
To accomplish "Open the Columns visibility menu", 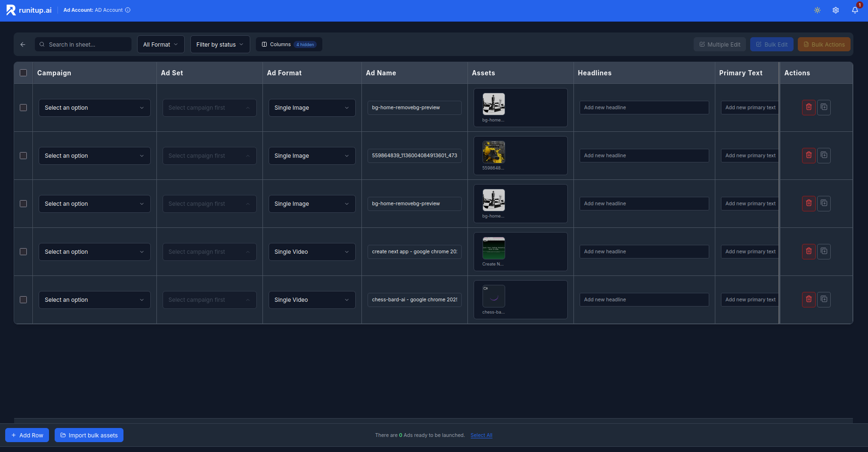I will click(289, 45).
